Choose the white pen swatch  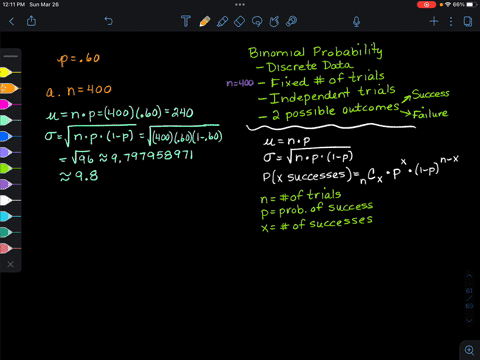click(x=10, y=200)
